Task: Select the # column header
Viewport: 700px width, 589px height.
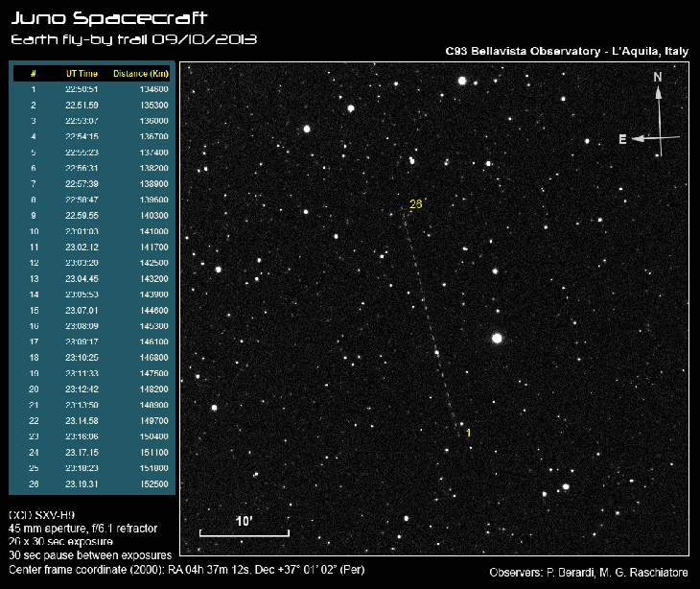Action: point(34,74)
